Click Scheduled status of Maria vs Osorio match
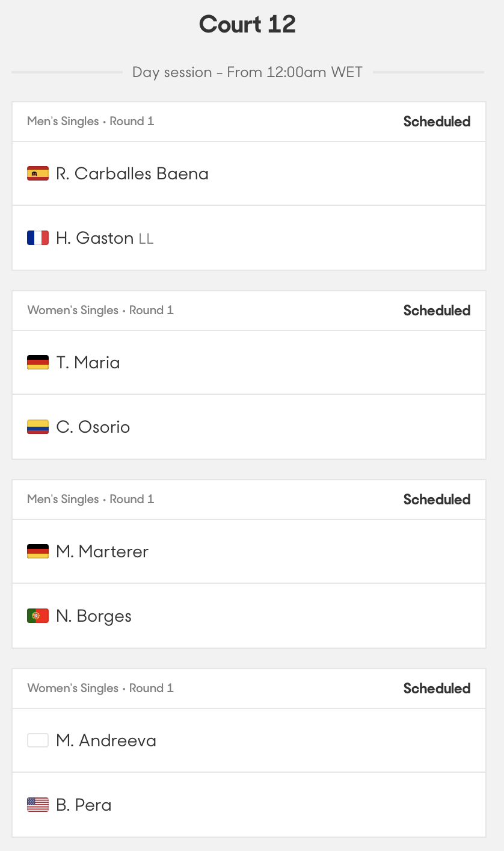The height and width of the screenshot is (851, 504). [x=437, y=311]
